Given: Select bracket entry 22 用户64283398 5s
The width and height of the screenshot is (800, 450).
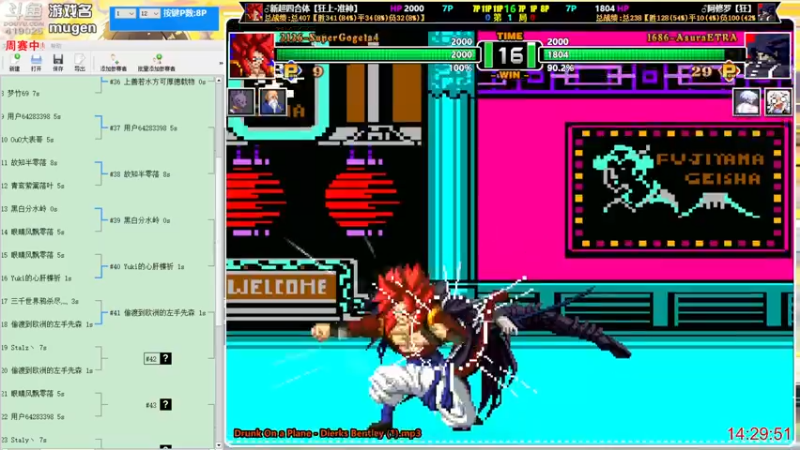Looking at the screenshot, I should (33, 417).
